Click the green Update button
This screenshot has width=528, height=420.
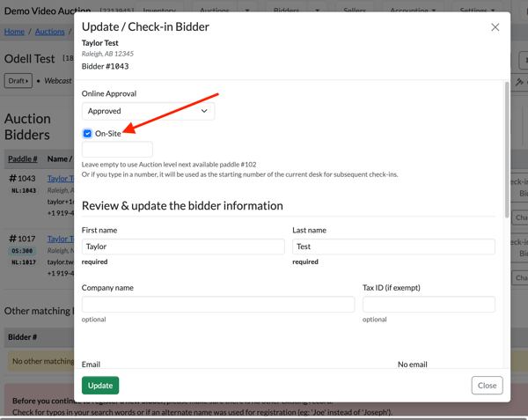pyautogui.click(x=100, y=386)
